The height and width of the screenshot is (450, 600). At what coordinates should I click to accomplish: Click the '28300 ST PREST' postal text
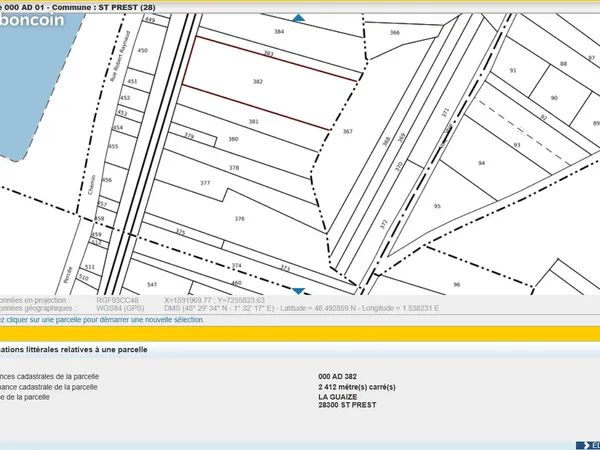click(347, 405)
